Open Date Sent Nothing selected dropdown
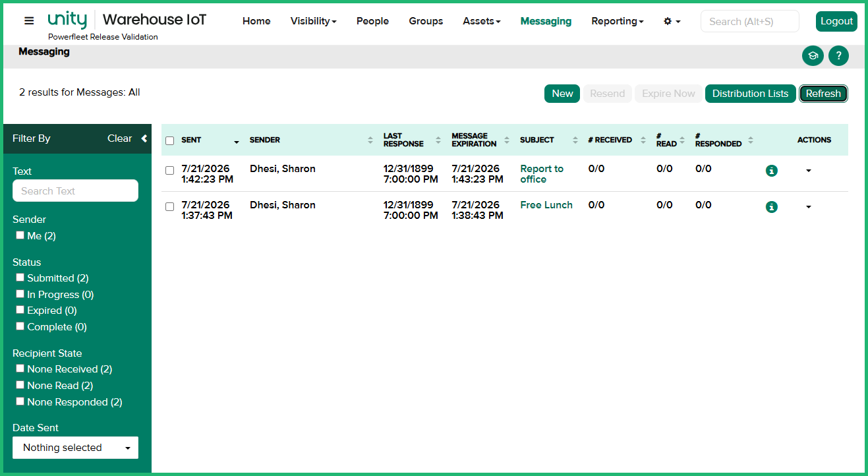Screen dimensions: 868x476 coord(75,448)
